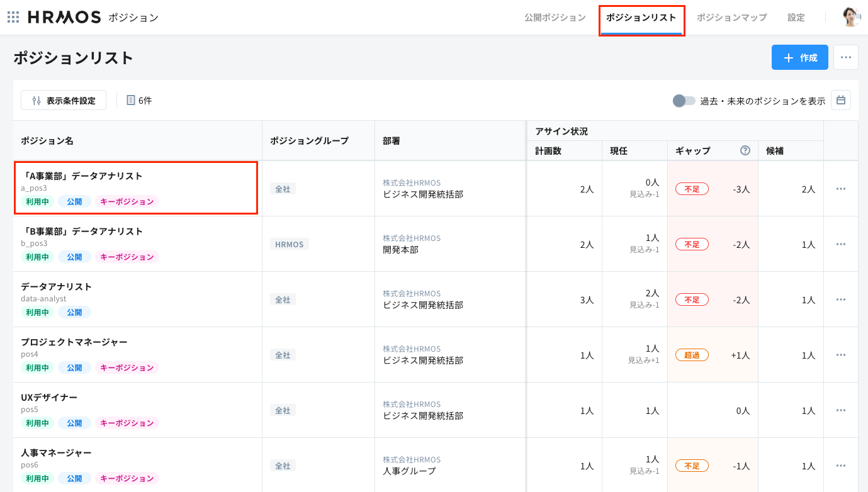Viewport: 868px width, 492px height.
Task: Open the データアナリスト position data-analyst
Action: click(x=57, y=287)
